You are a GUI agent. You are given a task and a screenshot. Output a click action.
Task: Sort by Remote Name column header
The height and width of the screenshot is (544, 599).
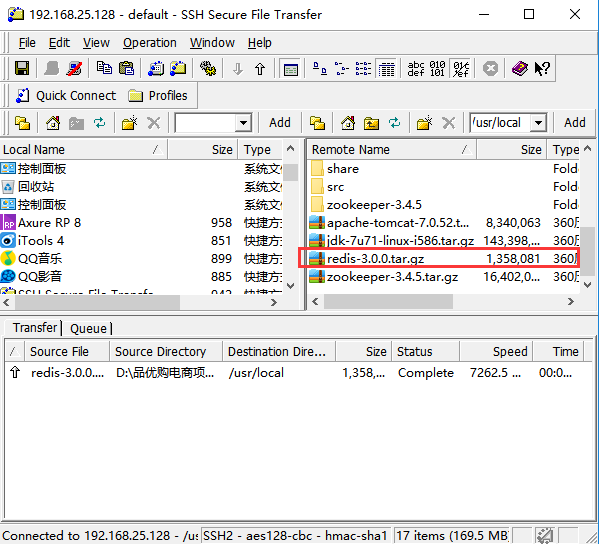point(392,150)
